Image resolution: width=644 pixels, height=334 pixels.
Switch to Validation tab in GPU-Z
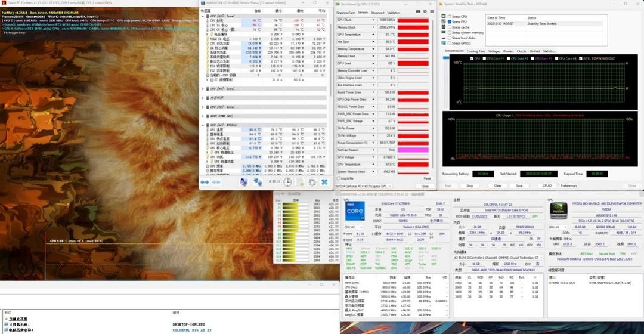(394, 13)
